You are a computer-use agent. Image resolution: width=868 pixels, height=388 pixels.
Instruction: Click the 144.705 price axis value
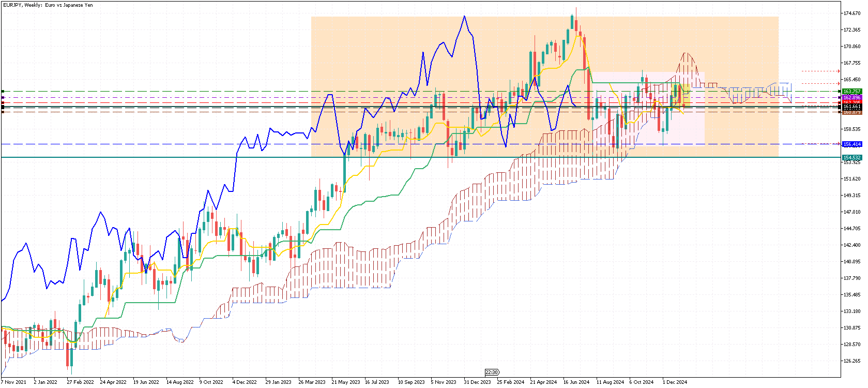tap(852, 229)
